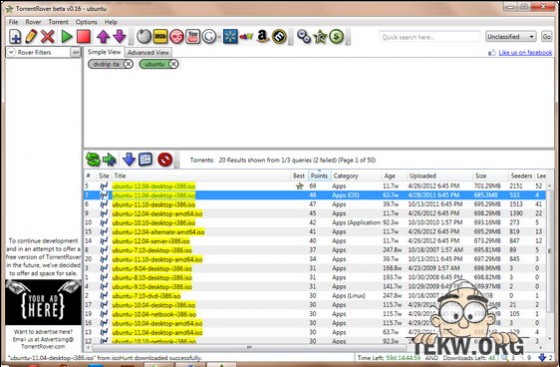The image size is (560, 367).
Task: Click the purple down arrow icon
Action: [x=120, y=36]
